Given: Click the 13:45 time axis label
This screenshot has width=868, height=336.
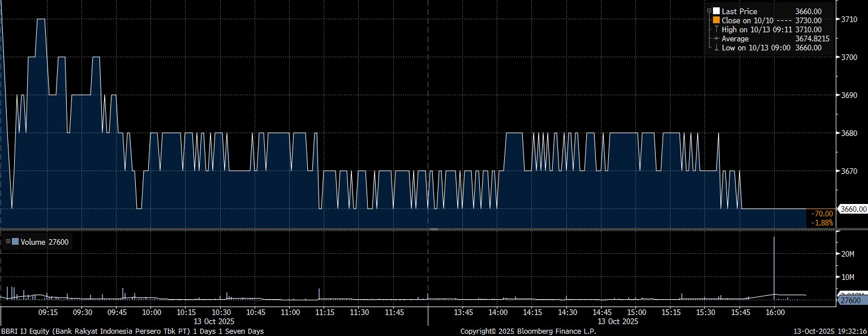Looking at the screenshot, I should click(x=463, y=312).
